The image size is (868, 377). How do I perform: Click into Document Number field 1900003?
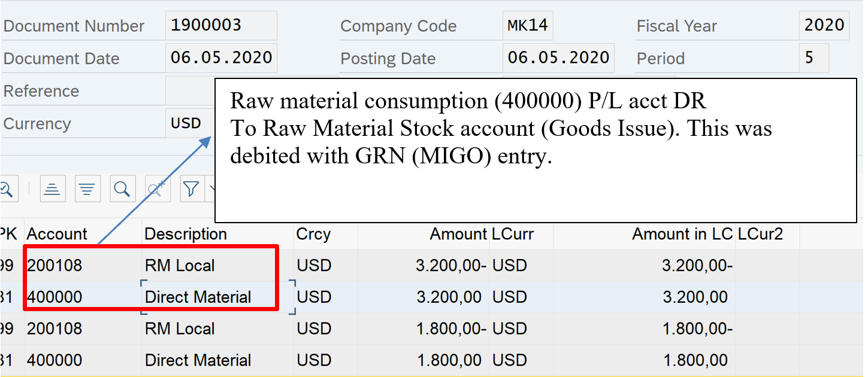tap(220, 26)
